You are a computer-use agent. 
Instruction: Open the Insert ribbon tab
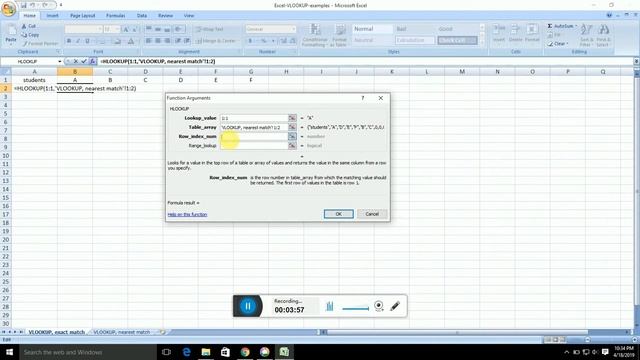point(52,16)
